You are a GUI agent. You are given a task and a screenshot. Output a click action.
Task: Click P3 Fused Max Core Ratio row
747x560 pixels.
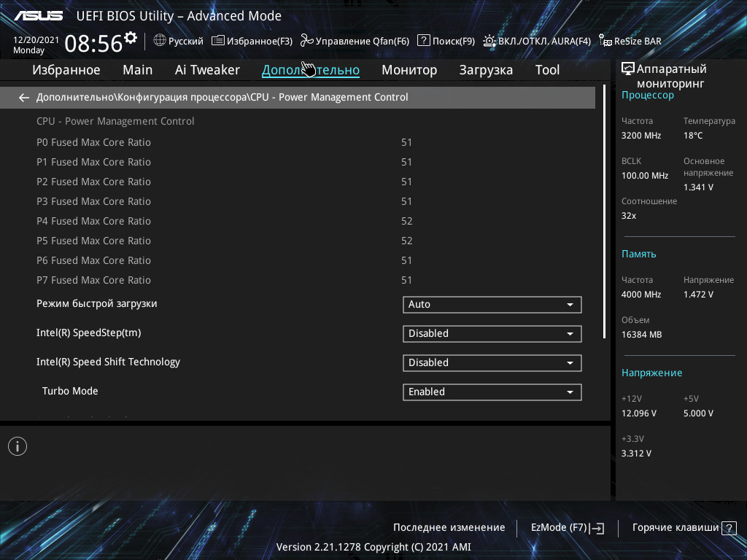point(298,201)
